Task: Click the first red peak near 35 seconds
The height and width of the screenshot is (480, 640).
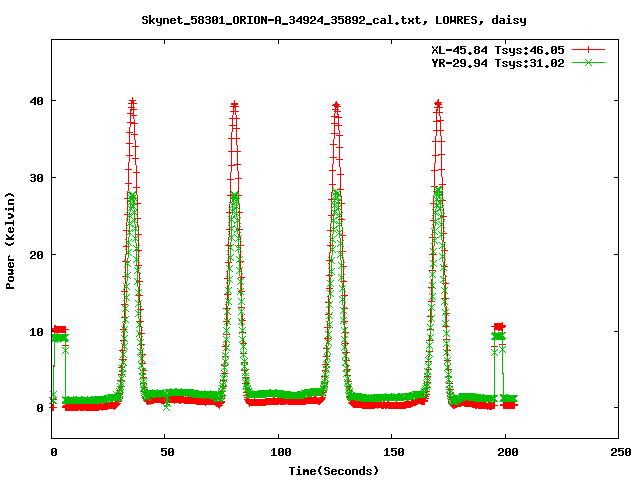Action: pos(132,102)
